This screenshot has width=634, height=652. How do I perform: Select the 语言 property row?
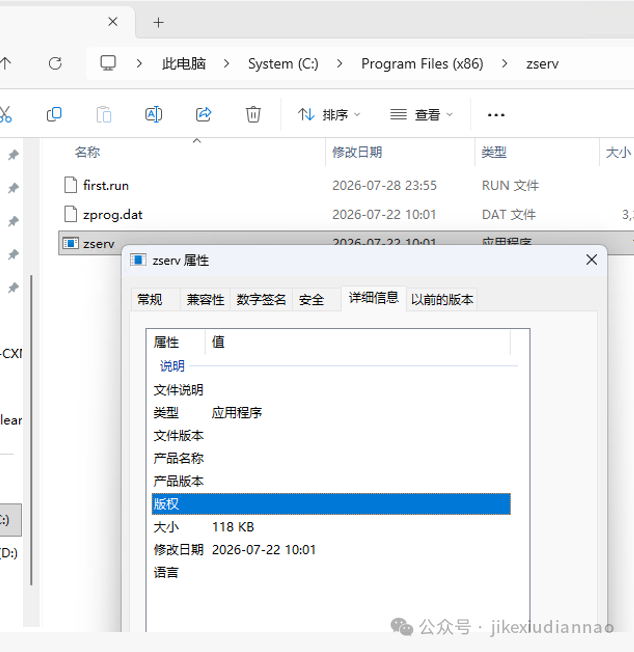click(x=331, y=573)
